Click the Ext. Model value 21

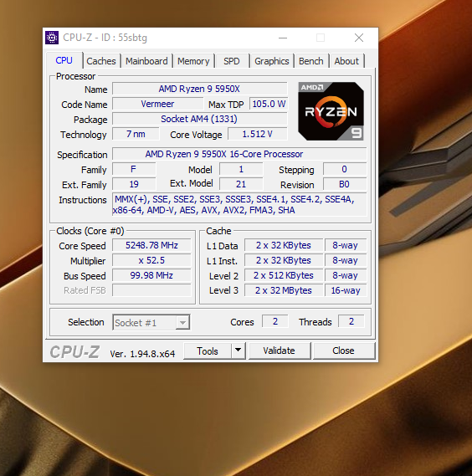241,184
